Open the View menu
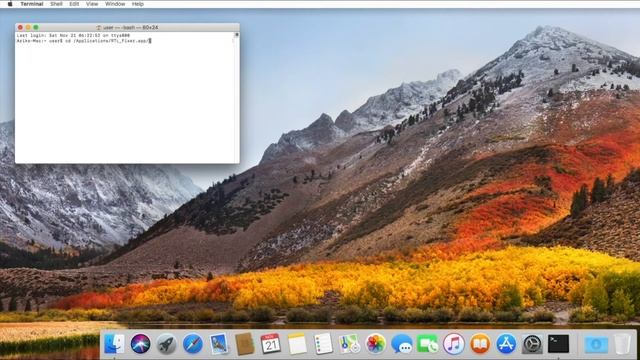Screen dimensions: 640x360 tap(92, 4)
